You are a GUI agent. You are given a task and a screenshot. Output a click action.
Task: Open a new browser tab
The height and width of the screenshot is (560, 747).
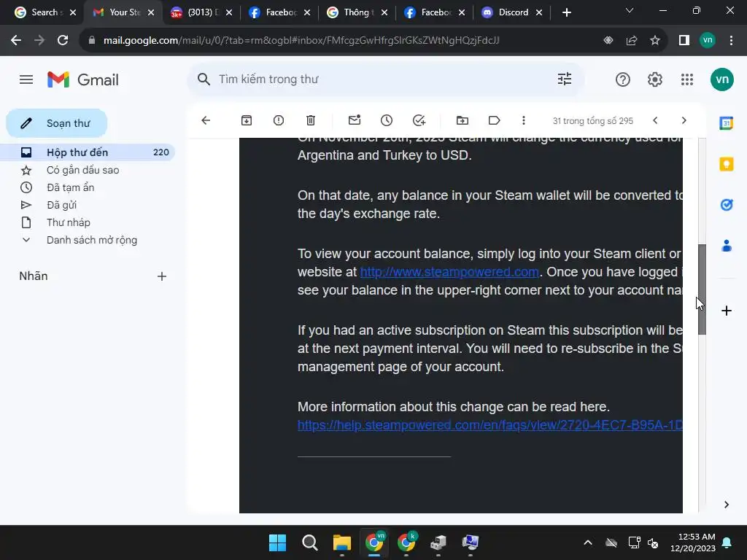click(x=566, y=12)
